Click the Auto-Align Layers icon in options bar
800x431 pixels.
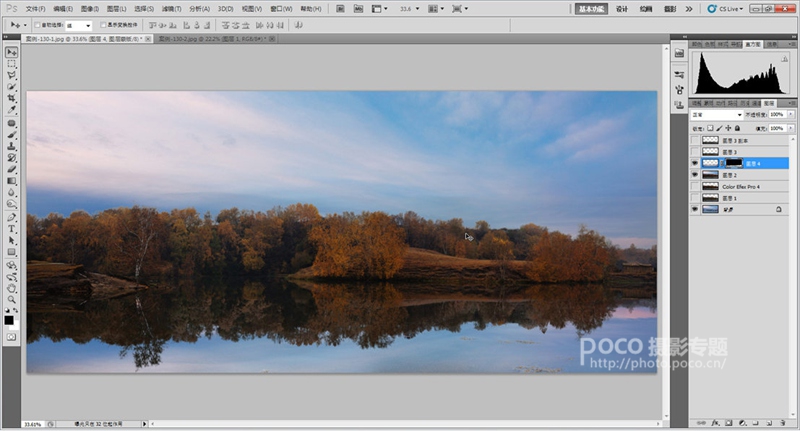[298, 25]
